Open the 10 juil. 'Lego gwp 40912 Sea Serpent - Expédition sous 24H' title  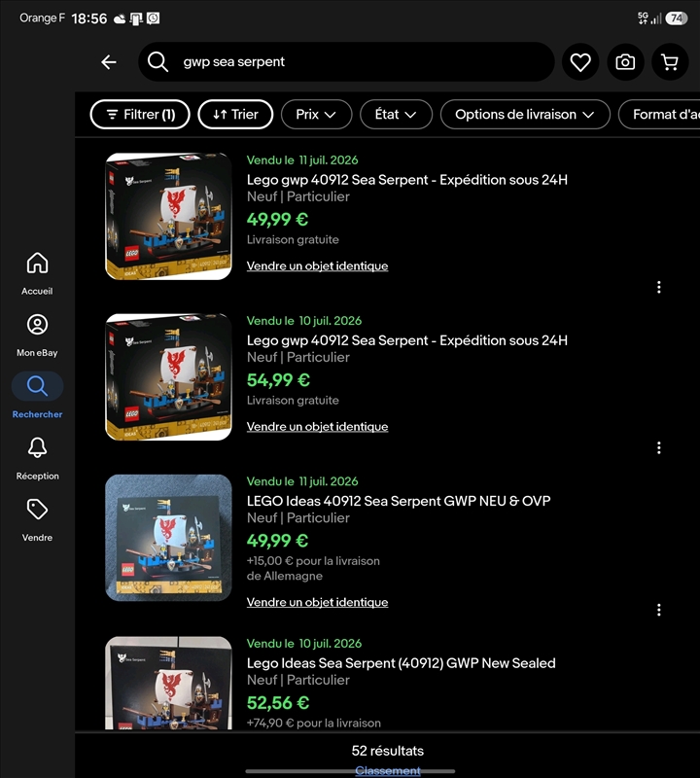407,340
